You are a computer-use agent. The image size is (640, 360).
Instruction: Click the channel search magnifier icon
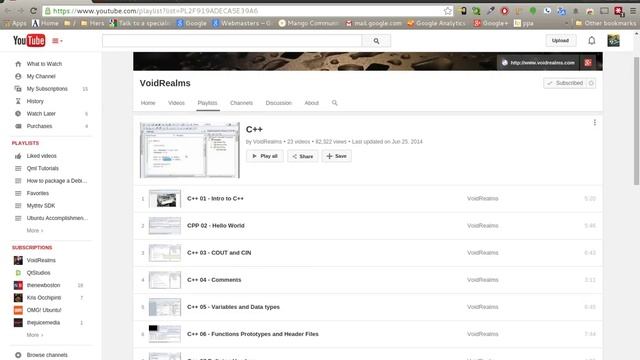[335, 103]
